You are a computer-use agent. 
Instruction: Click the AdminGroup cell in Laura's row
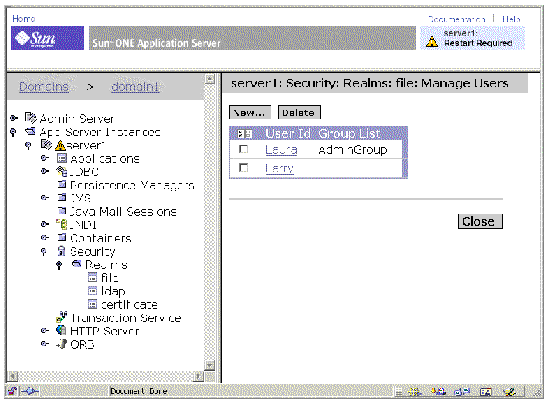coord(353,150)
